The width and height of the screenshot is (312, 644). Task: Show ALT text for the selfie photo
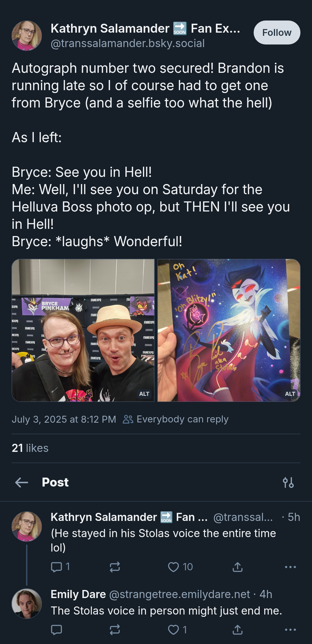(x=144, y=394)
